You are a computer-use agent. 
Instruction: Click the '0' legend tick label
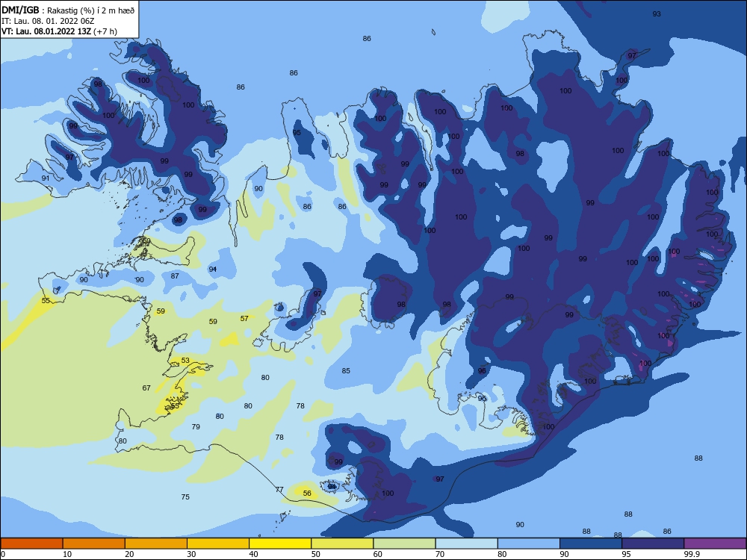coord(3,554)
